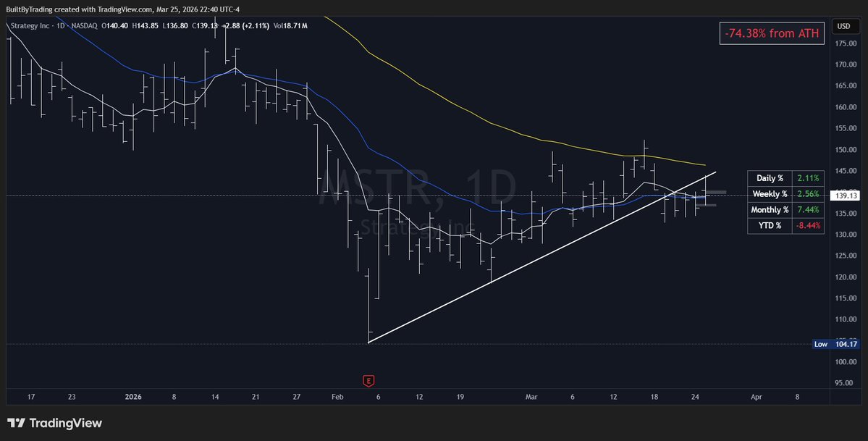Click the NASDAQ exchange label
868x441 pixels.
84,26
